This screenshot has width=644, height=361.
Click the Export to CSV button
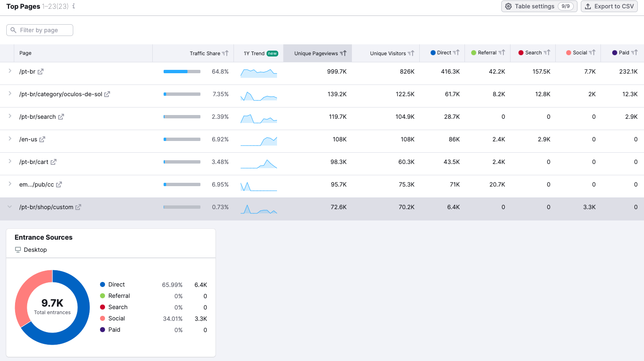tap(609, 6)
